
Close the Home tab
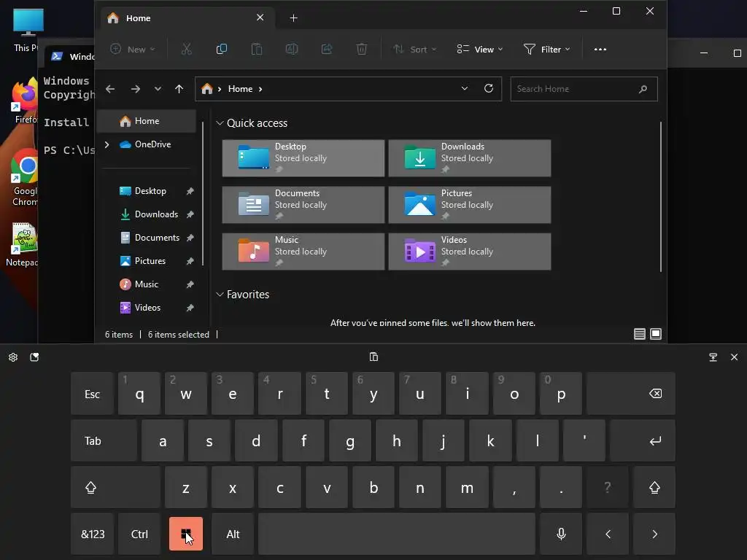coord(260,17)
